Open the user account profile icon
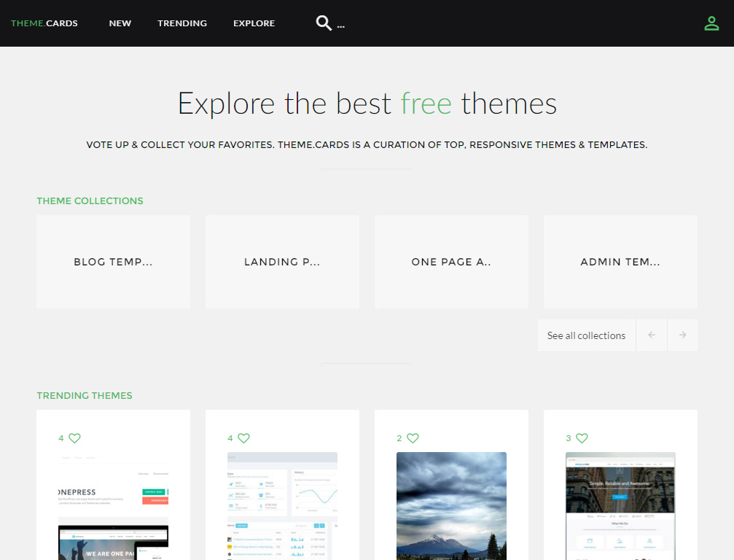This screenshot has height=560, width=734. pos(711,23)
